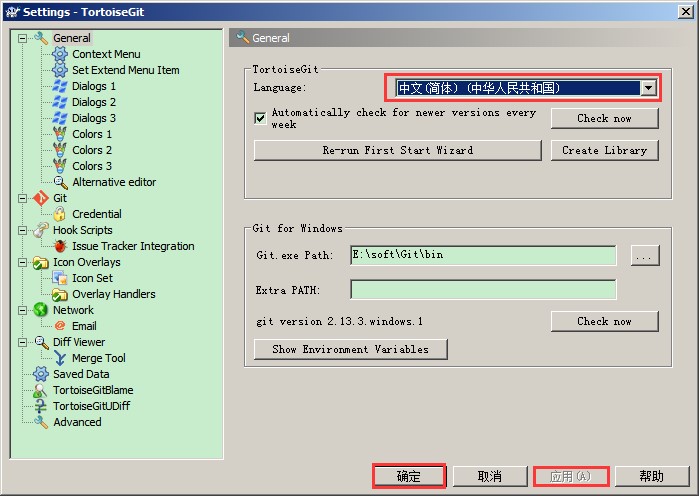
Task: Click Show Environment Variables button
Action: 350,349
